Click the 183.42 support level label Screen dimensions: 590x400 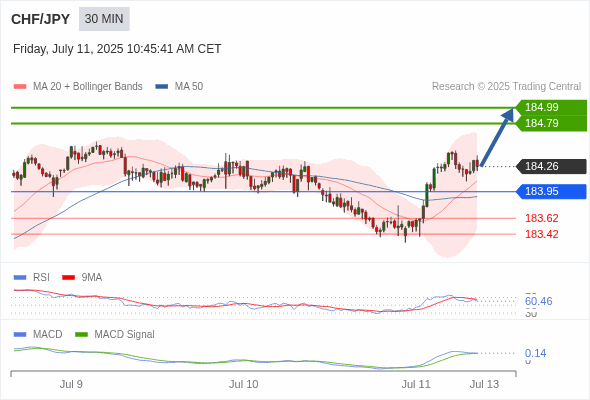click(x=542, y=234)
